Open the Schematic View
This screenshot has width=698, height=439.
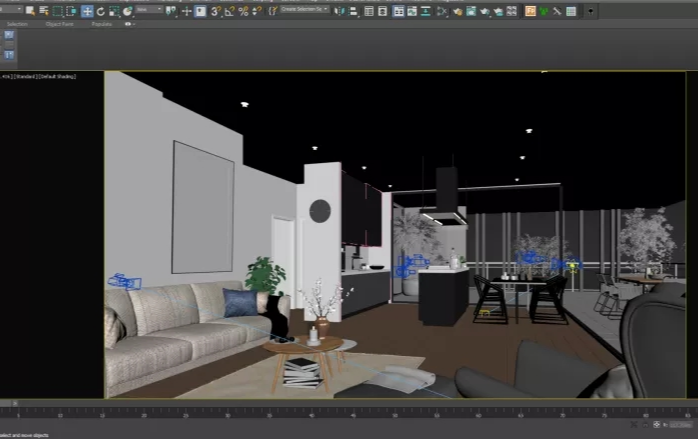click(442, 11)
